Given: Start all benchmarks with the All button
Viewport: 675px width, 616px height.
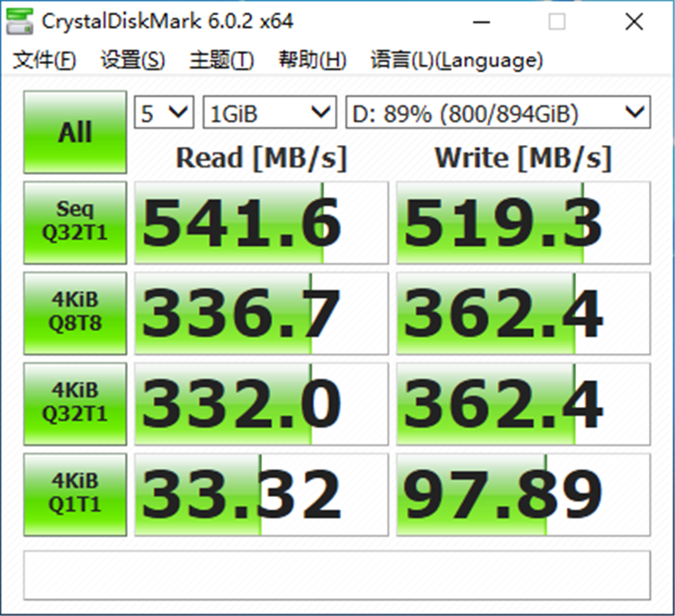Looking at the screenshot, I should [x=76, y=131].
